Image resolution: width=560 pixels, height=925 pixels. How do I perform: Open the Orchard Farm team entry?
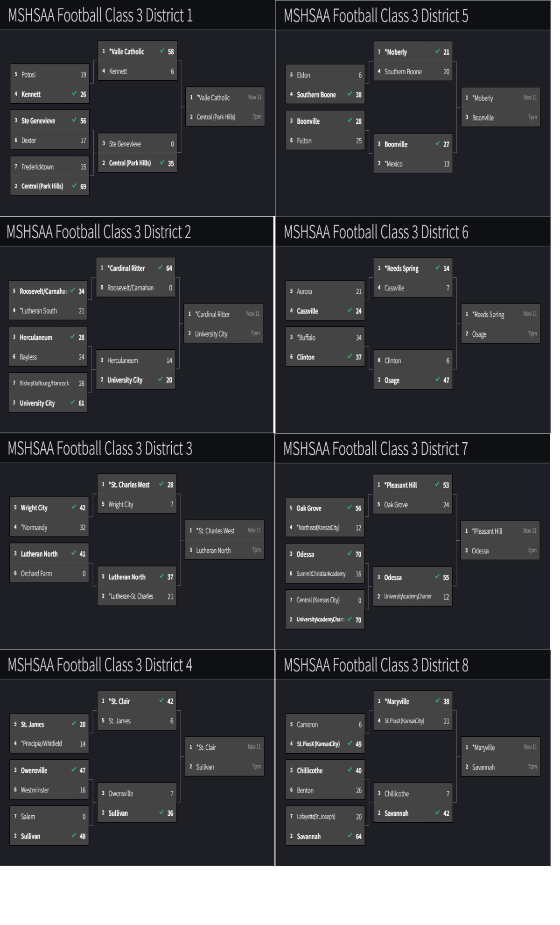pyautogui.click(x=36, y=573)
